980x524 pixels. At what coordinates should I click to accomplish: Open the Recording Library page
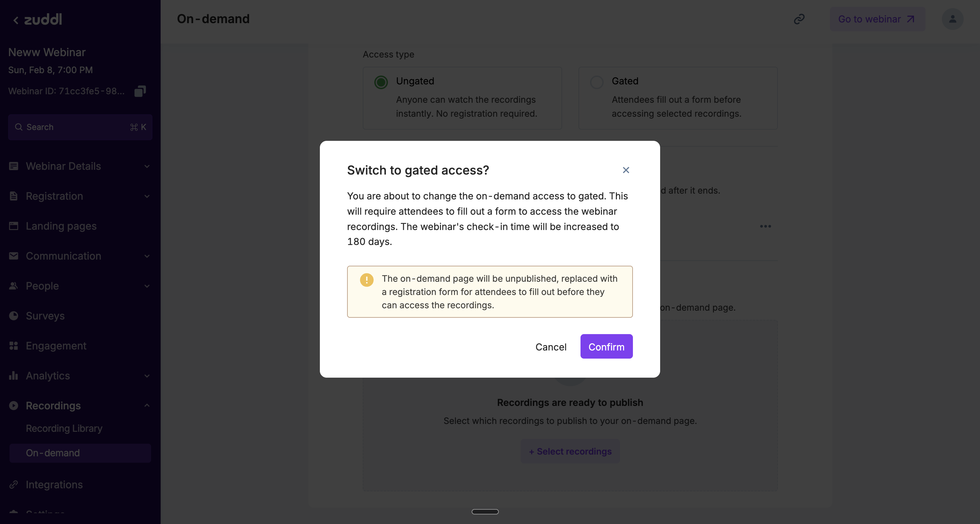point(64,428)
